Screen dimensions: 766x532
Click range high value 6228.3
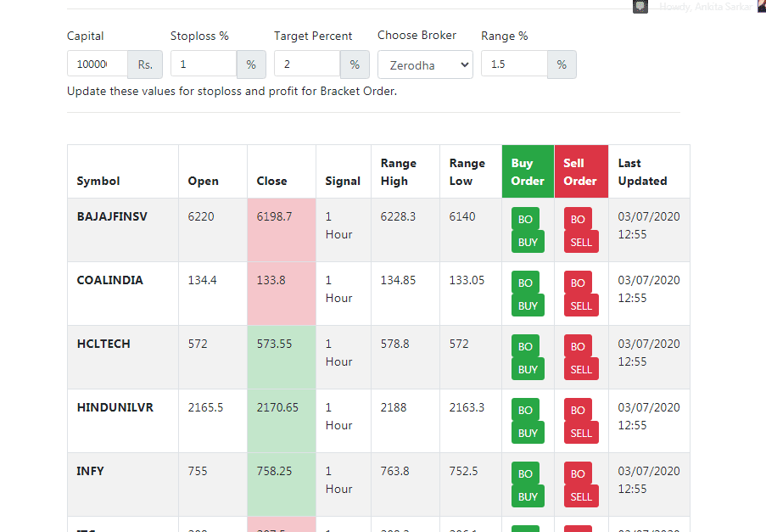point(398,216)
